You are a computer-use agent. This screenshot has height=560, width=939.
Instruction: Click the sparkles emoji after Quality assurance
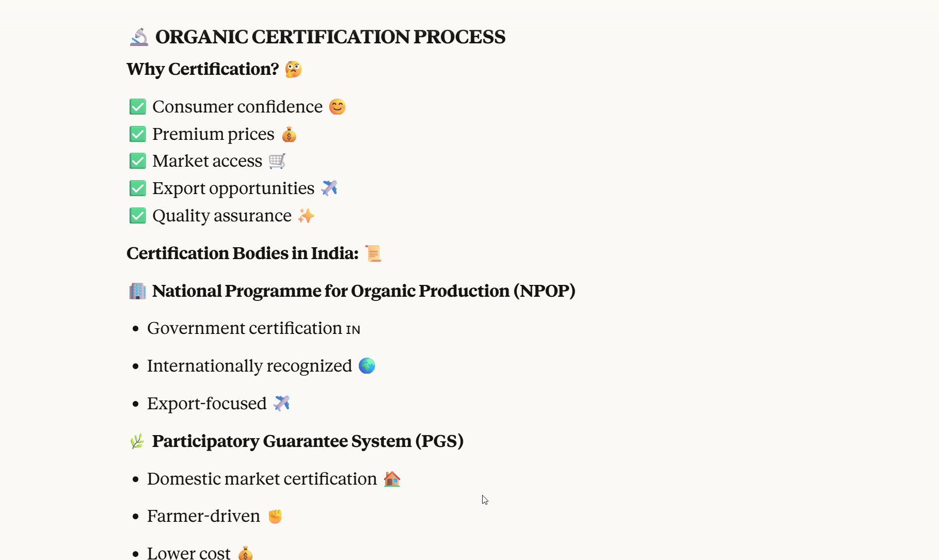pyautogui.click(x=306, y=216)
